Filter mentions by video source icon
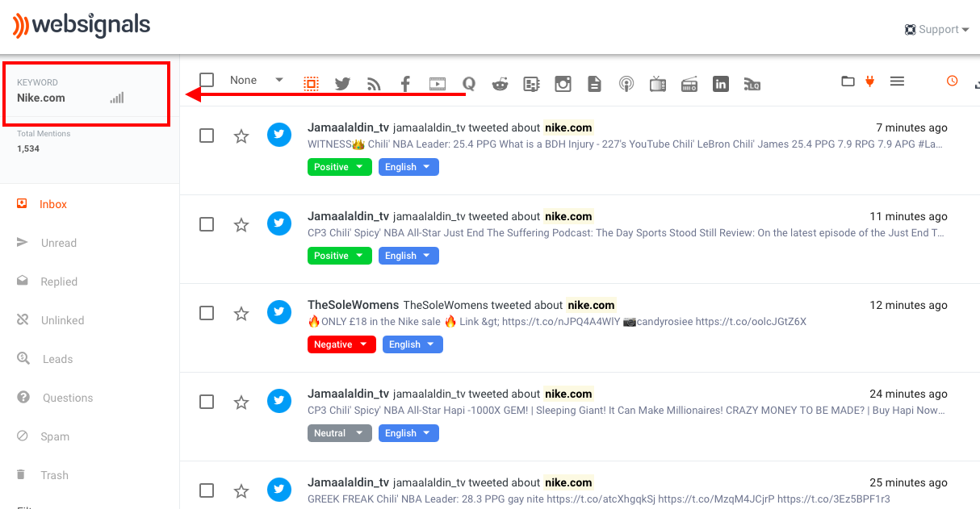This screenshot has height=509, width=980. pos(437,84)
